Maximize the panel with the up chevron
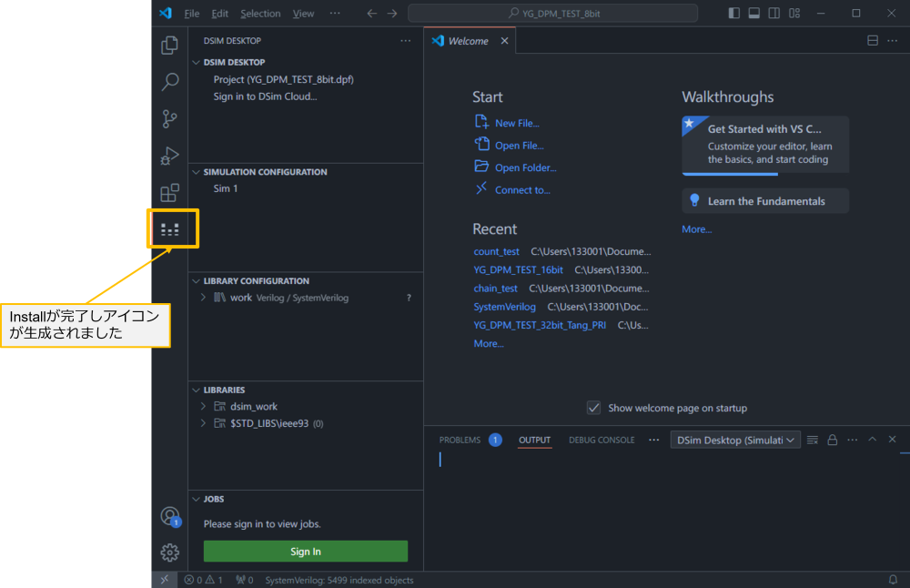 [873, 440]
